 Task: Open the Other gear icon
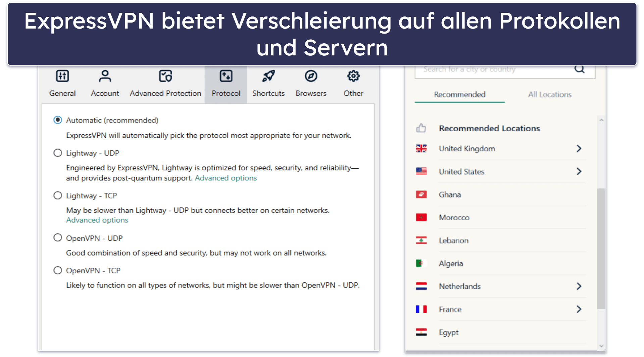click(x=353, y=76)
